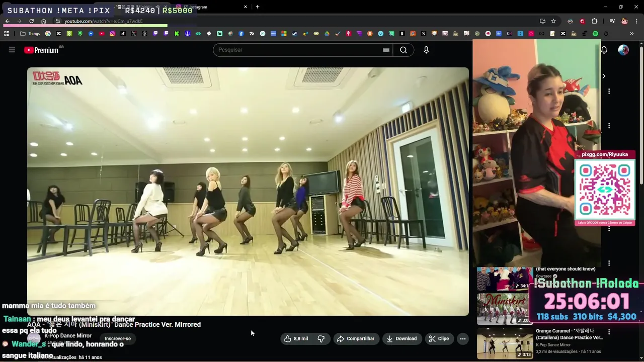Open the Messenger bookmark

91,34
